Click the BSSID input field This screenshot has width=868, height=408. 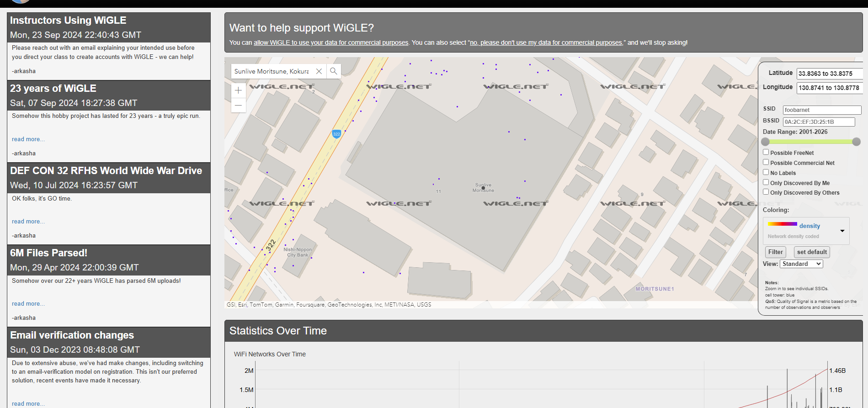pos(819,122)
